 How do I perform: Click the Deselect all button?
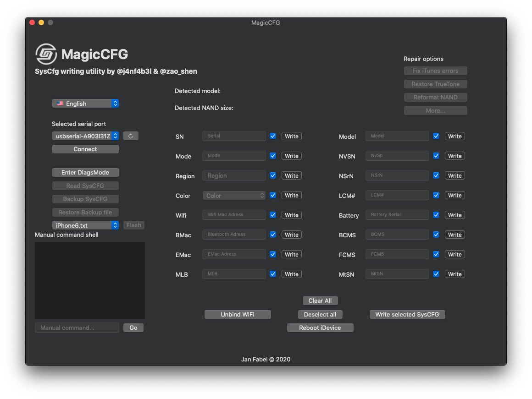coord(320,315)
